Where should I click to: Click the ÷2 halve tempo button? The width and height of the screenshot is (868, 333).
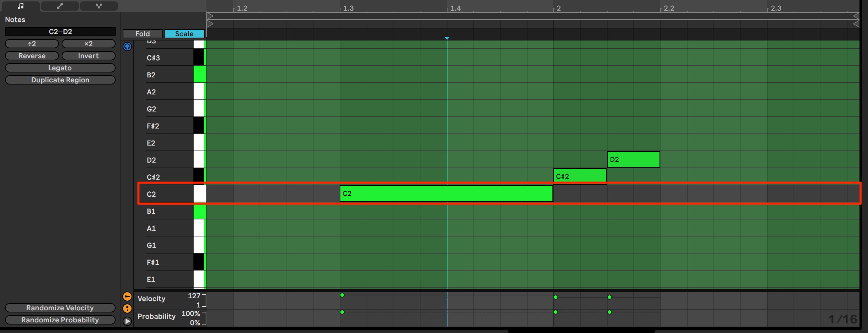pos(32,44)
